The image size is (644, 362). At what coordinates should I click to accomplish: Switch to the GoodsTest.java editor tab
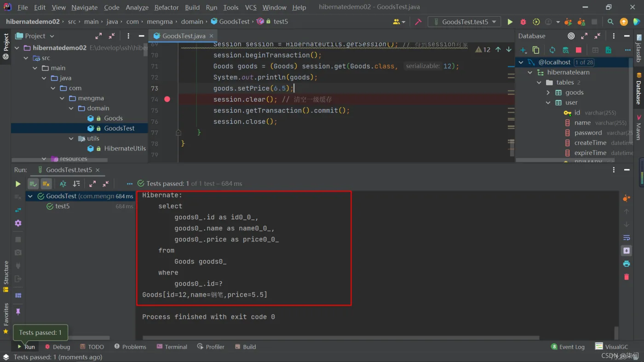click(184, 36)
